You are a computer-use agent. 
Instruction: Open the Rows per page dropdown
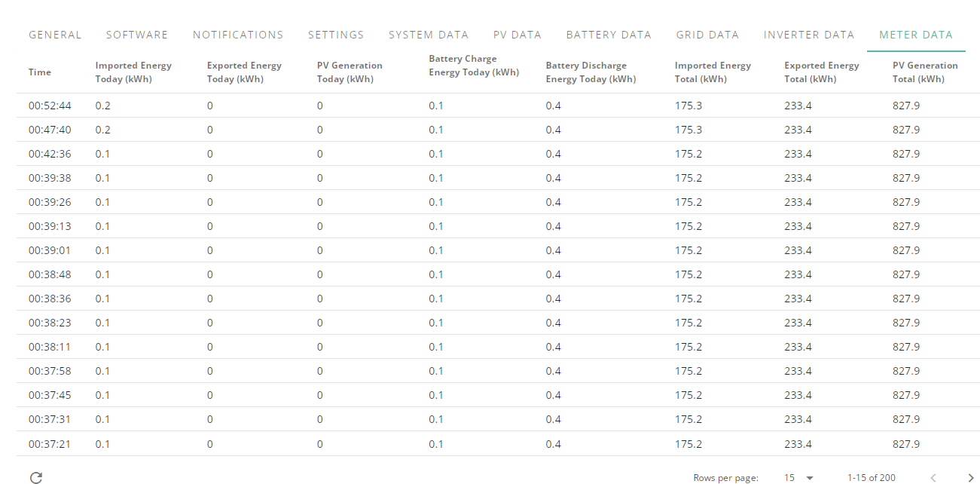(798, 477)
